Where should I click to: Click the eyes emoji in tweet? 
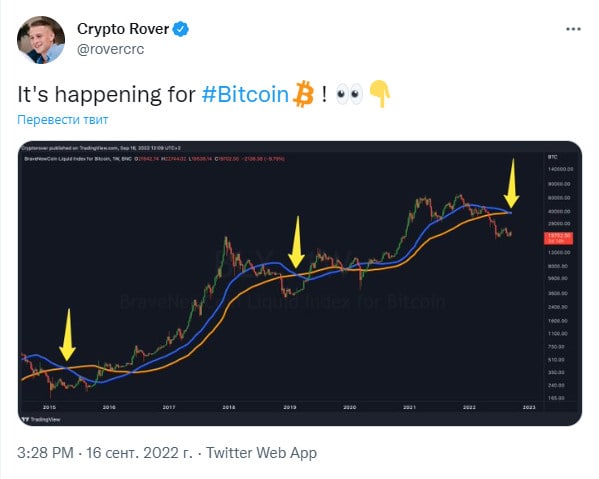pos(349,94)
